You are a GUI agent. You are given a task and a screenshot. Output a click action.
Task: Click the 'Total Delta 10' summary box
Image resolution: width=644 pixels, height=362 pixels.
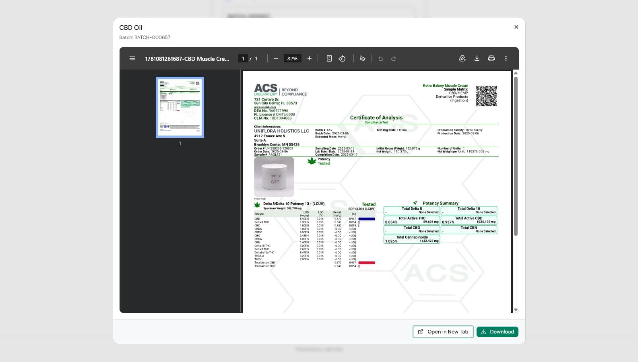[469, 210]
